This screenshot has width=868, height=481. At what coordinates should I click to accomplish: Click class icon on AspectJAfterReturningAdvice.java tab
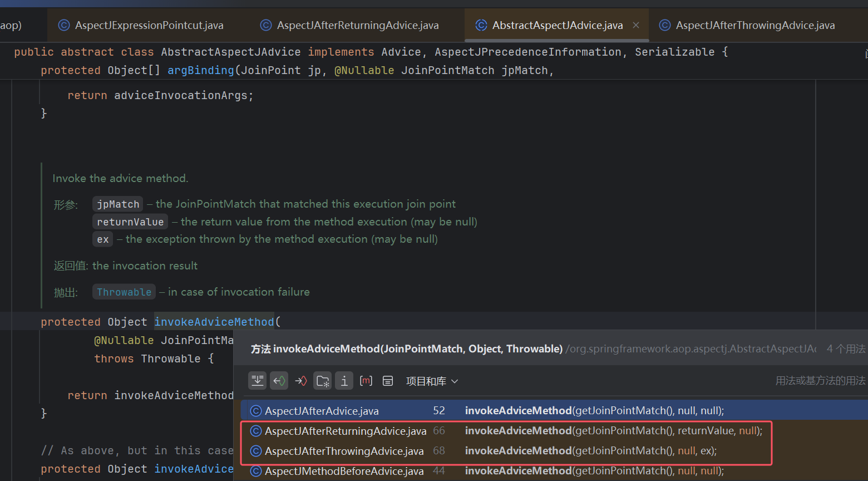click(x=266, y=25)
